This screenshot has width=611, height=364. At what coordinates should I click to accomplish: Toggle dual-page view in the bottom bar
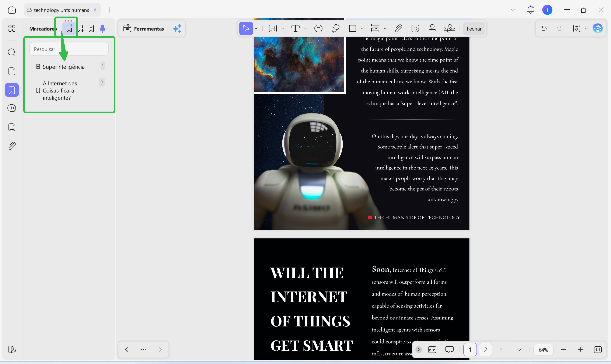pyautogui.click(x=432, y=350)
